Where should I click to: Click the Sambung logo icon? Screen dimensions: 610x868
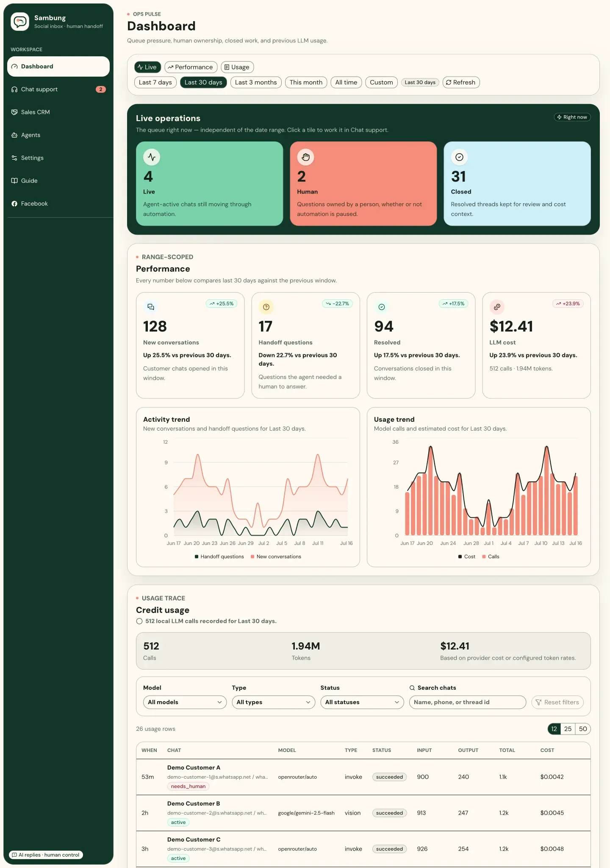pos(20,22)
